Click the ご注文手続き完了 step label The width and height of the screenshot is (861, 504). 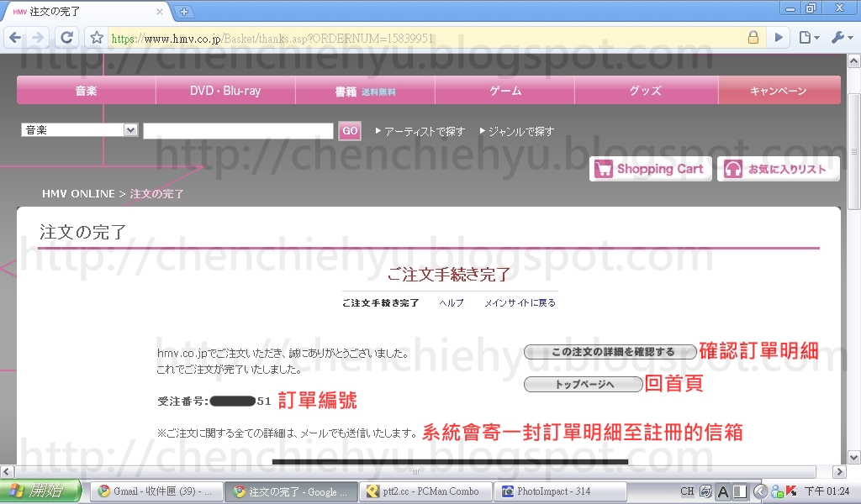tap(381, 302)
